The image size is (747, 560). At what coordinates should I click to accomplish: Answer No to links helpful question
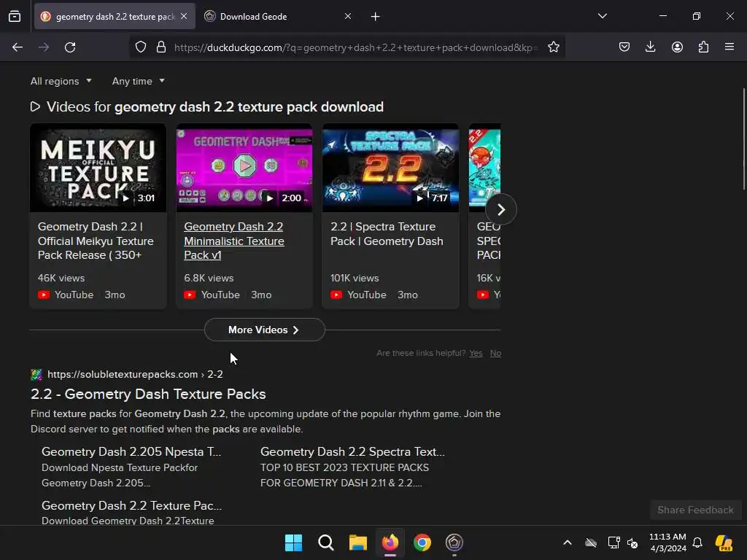[495, 353]
